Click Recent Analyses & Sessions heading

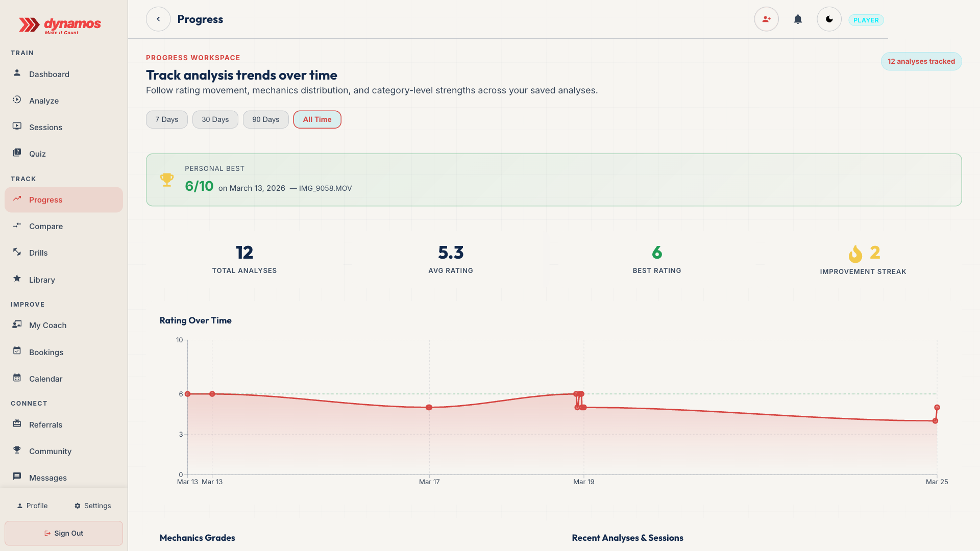point(627,538)
